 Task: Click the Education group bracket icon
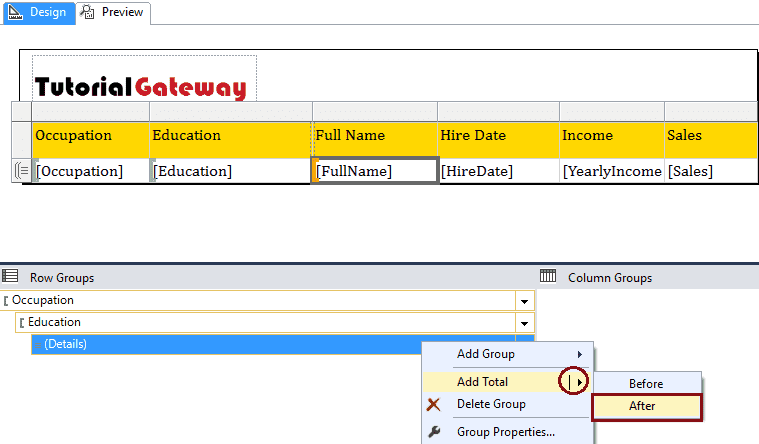tap(22, 323)
